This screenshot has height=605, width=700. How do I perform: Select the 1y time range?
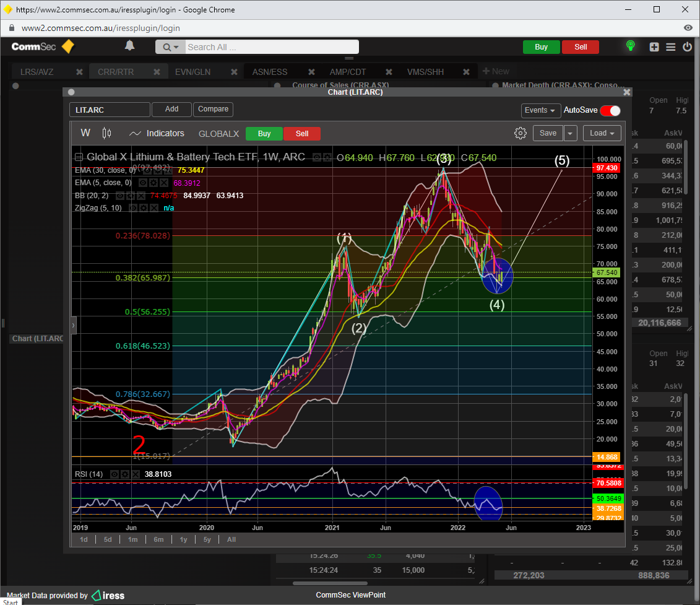[x=183, y=539]
